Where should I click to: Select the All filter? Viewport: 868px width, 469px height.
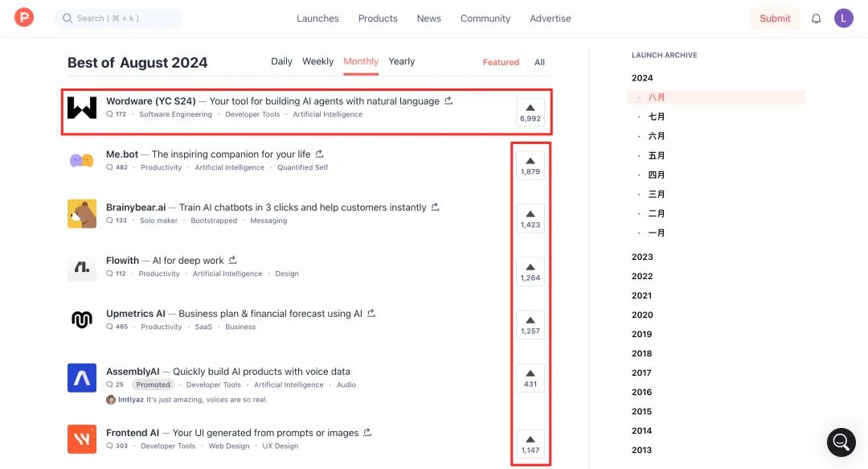[x=540, y=62]
